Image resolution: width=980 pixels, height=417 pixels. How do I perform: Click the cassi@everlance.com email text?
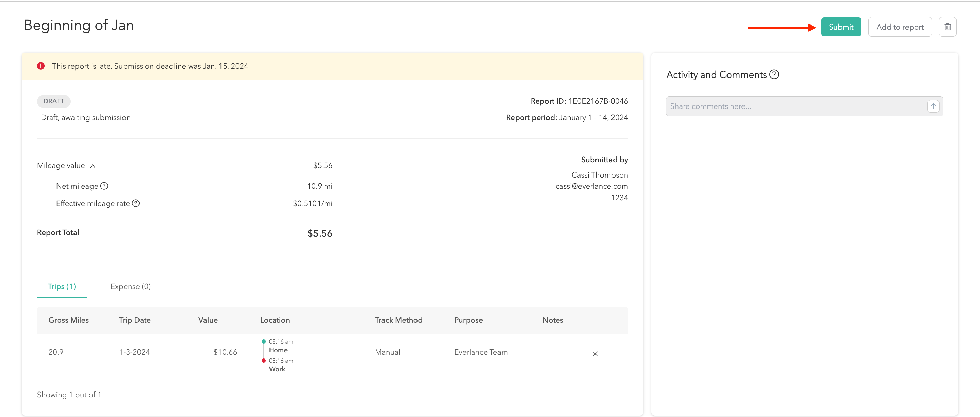tap(592, 186)
